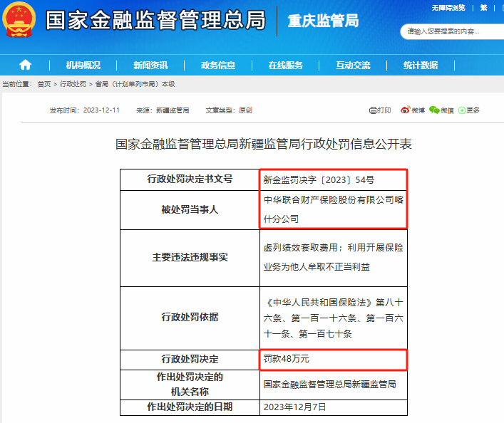The height and width of the screenshot is (423, 504).
Task: Share via the WeChat icon
Action: point(434,110)
